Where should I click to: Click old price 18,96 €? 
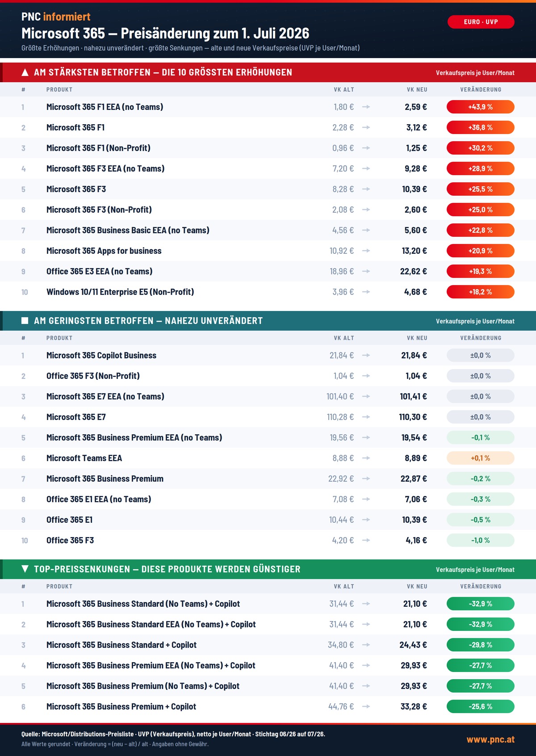(342, 271)
